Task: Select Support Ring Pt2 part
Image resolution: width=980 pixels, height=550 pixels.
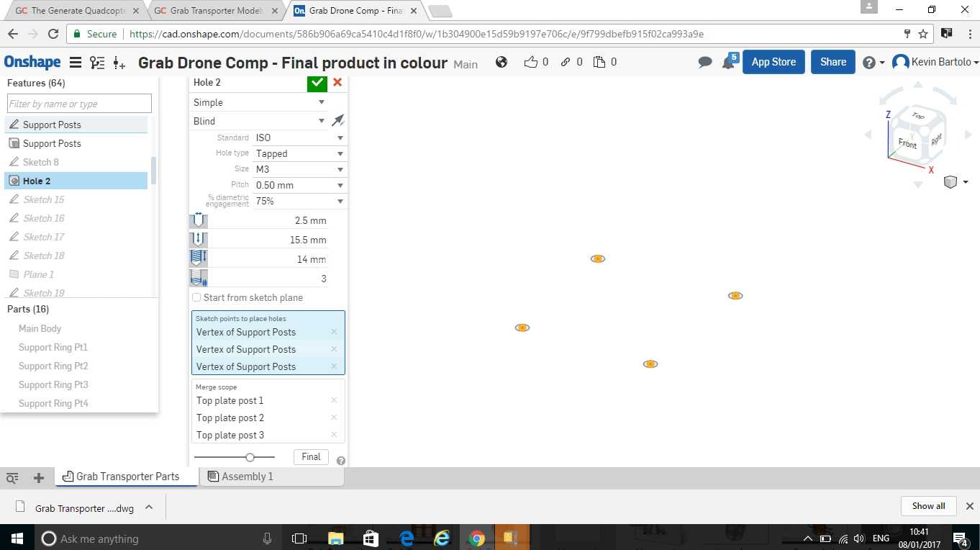Action: [x=53, y=366]
